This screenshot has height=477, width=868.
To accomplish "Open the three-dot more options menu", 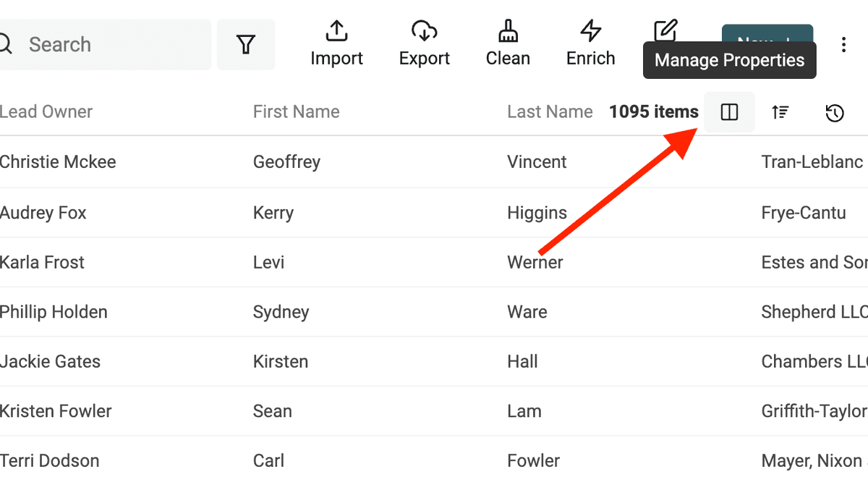I will pos(843,45).
